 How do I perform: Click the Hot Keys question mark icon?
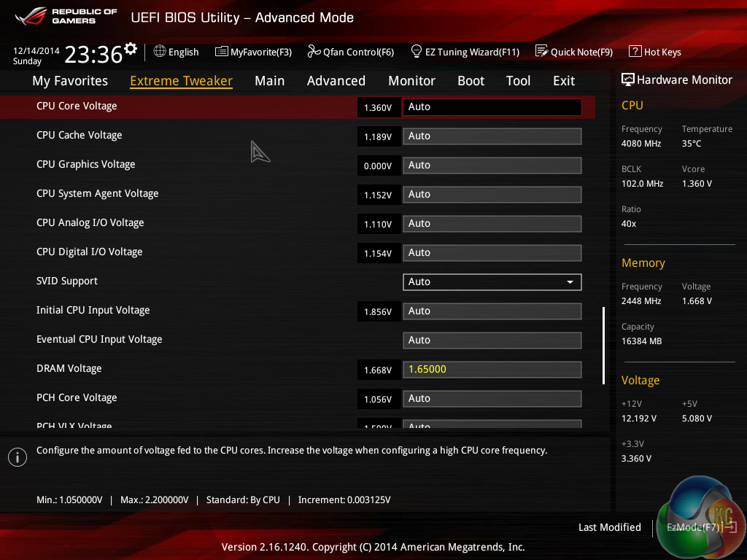tap(635, 51)
